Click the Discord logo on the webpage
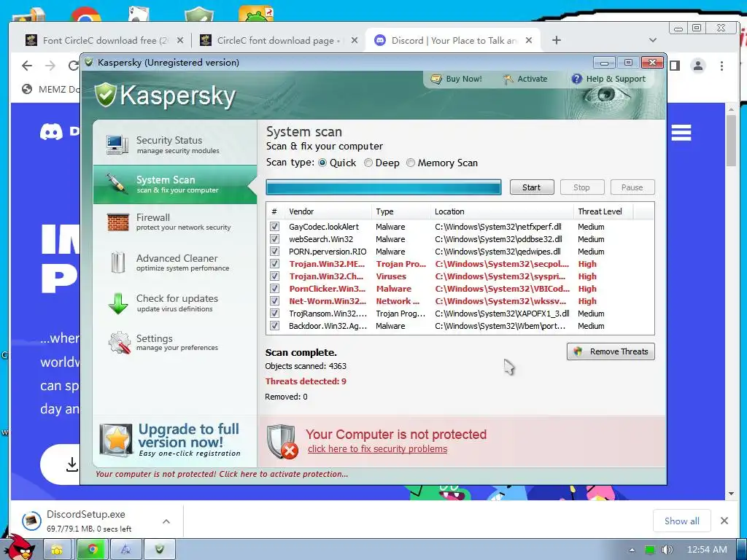 point(51,132)
